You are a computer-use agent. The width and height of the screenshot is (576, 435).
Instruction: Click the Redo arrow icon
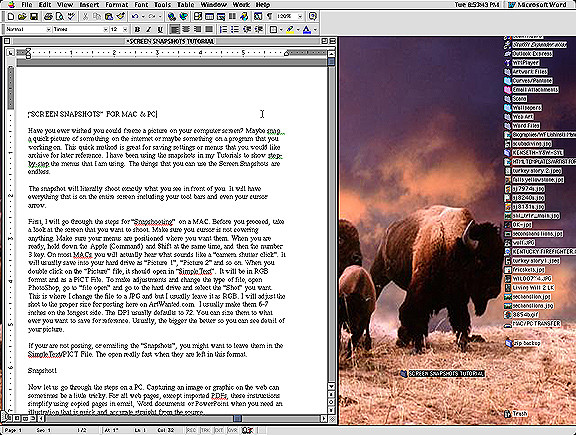[x=151, y=17]
